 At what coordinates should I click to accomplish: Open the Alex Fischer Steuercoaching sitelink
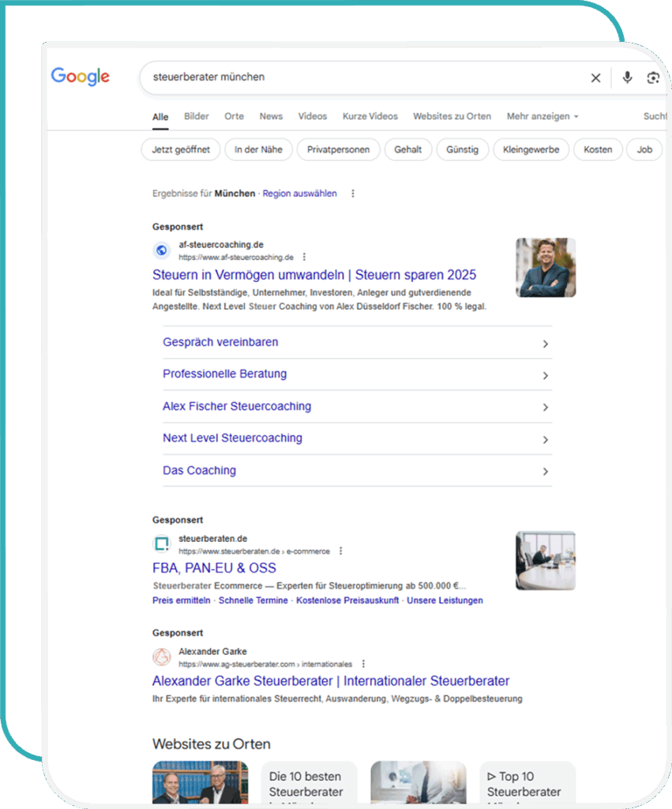(237, 406)
